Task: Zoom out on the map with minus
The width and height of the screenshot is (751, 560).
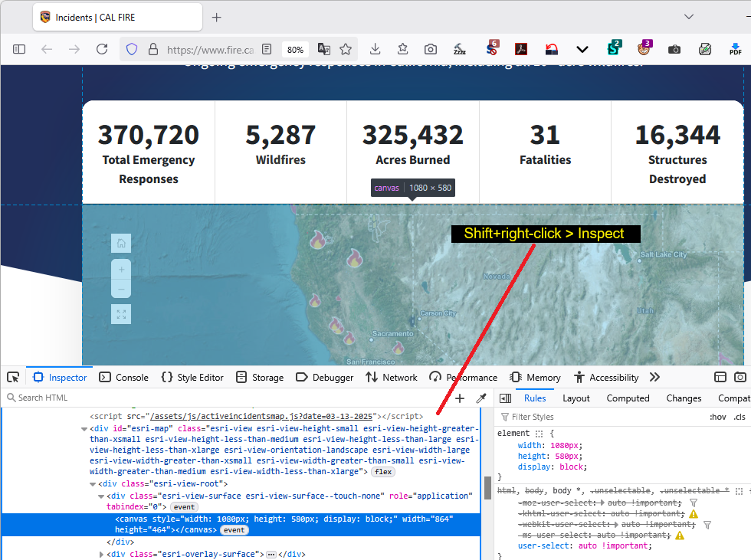Action: (x=121, y=289)
